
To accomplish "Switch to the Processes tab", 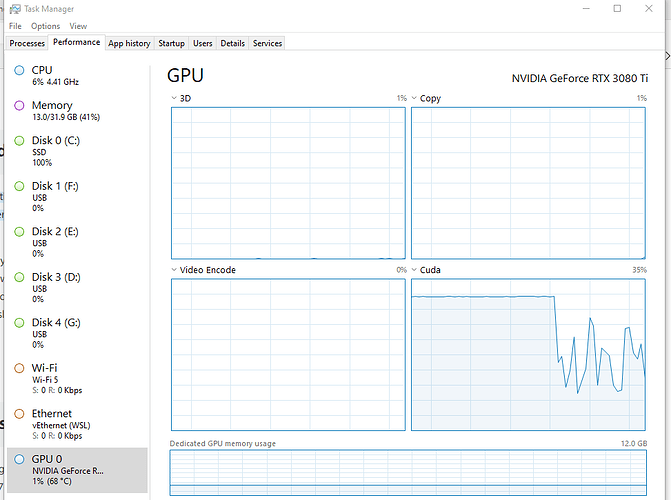I will pyautogui.click(x=27, y=43).
